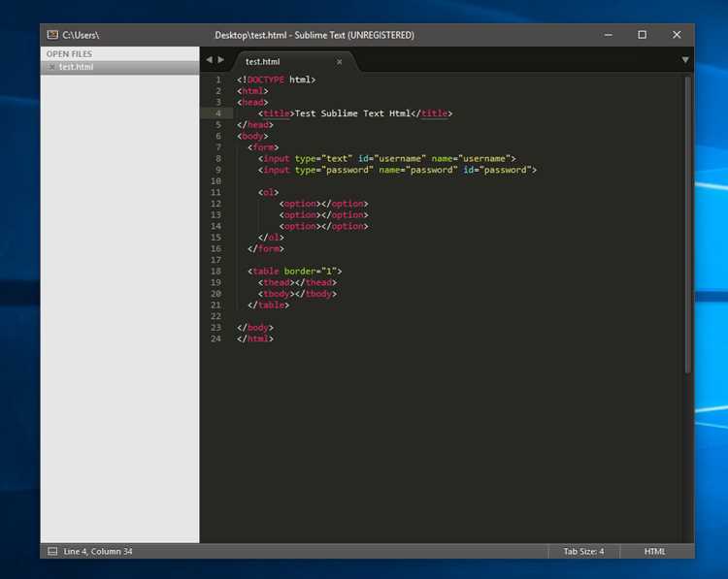Click the option tag on line 14
Viewport: 728px width, 579px height.
[323, 226]
